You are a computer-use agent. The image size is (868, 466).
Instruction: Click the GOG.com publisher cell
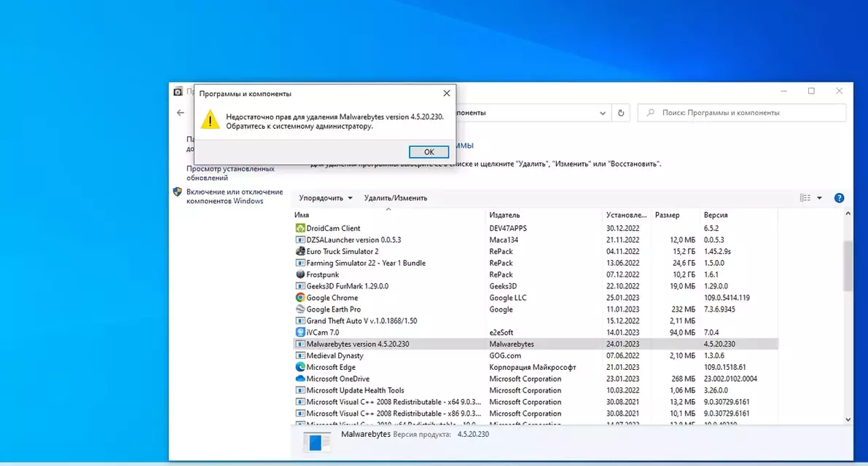(505, 355)
